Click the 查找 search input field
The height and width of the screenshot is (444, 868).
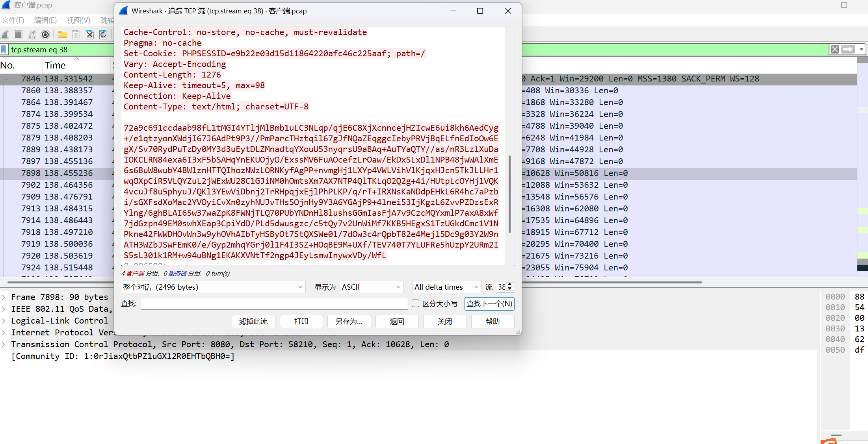[274, 303]
